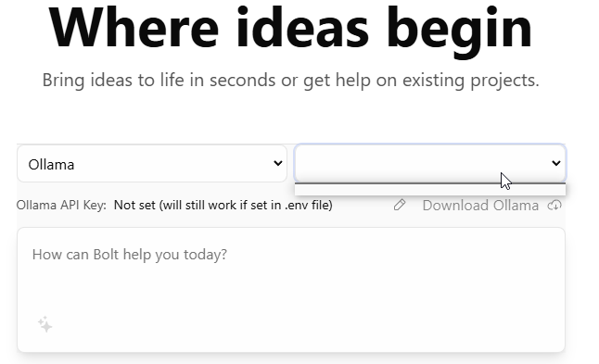
Task: Open the Ollama provider dropdown
Action: tap(152, 164)
